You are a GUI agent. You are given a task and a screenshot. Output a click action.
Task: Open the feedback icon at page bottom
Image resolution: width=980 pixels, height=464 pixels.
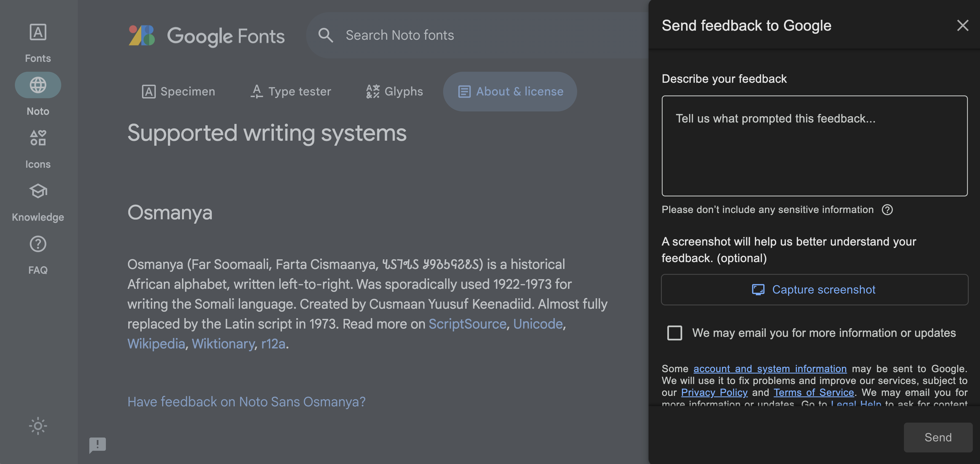[x=97, y=445]
